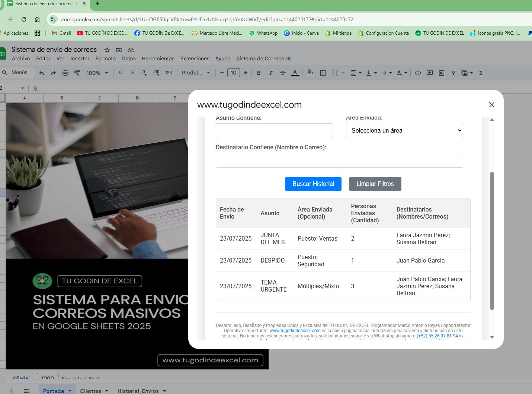The height and width of the screenshot is (394, 532).
Task: Open the name box dropdown arrow
Action: (x=22, y=88)
